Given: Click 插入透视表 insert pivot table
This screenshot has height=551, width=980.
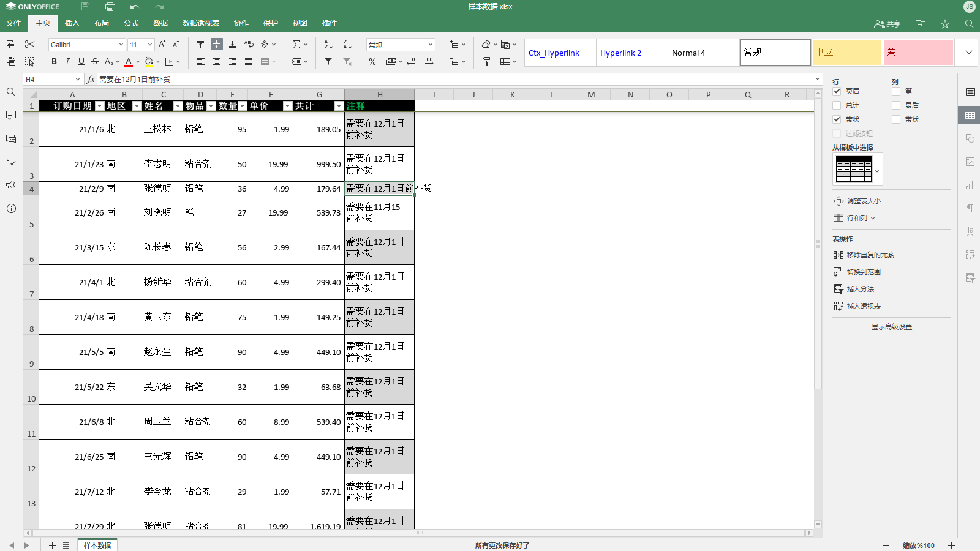Looking at the screenshot, I should 857,306.
